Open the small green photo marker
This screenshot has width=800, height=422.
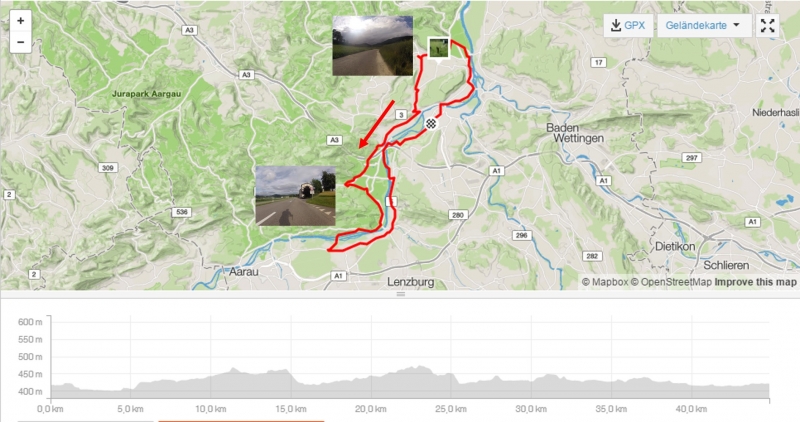point(439,48)
